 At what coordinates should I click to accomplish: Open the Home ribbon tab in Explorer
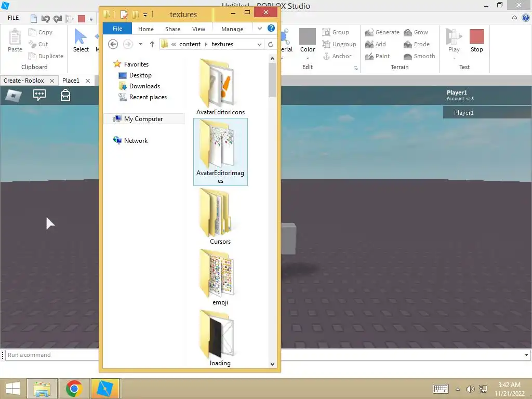pos(146,29)
